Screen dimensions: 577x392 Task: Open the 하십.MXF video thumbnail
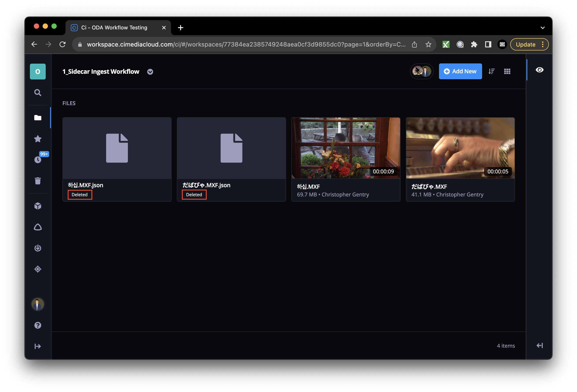coord(346,148)
